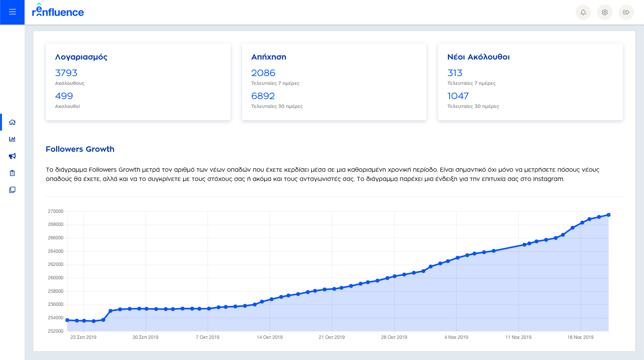
Task: Click the 6892 reach value
Action: click(x=263, y=96)
